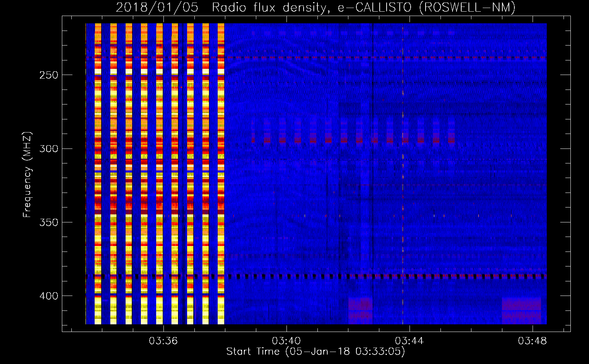Click the 03:36 time tick label
Viewport: 589px width, 364px height.
[x=163, y=341]
